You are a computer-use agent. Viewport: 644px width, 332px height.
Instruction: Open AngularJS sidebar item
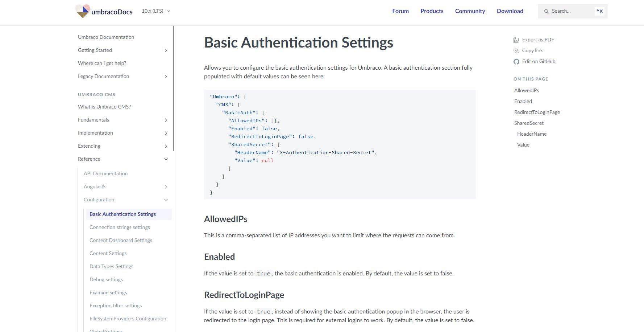pyautogui.click(x=95, y=187)
